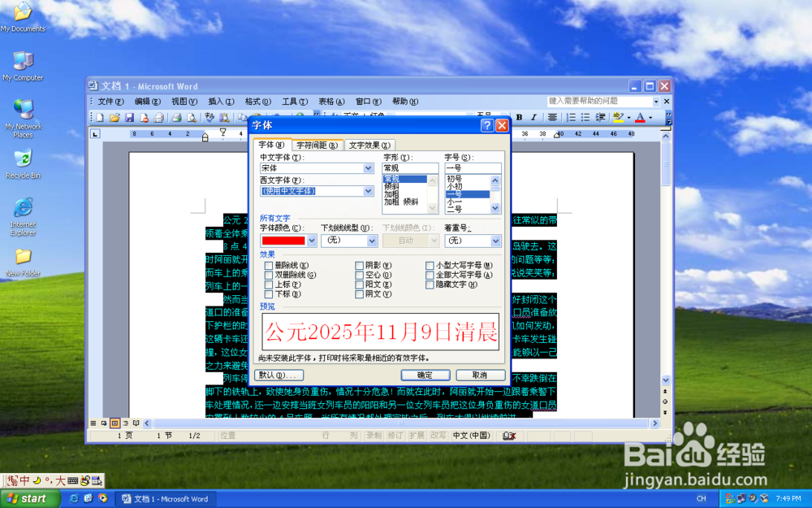Switch to Outline view icon
Viewport: 812px width, 508px height.
click(x=125, y=423)
